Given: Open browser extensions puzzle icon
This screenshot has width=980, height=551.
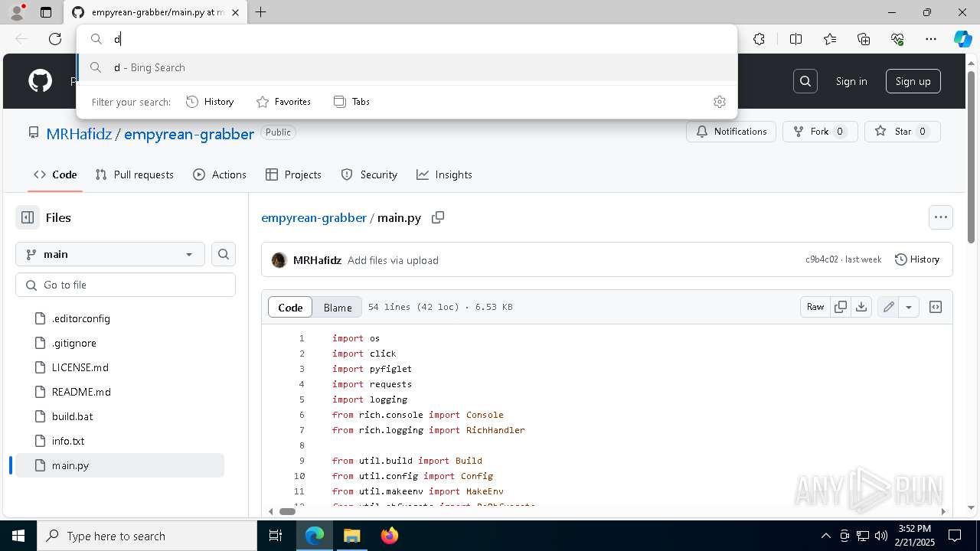Looking at the screenshot, I should click(759, 39).
